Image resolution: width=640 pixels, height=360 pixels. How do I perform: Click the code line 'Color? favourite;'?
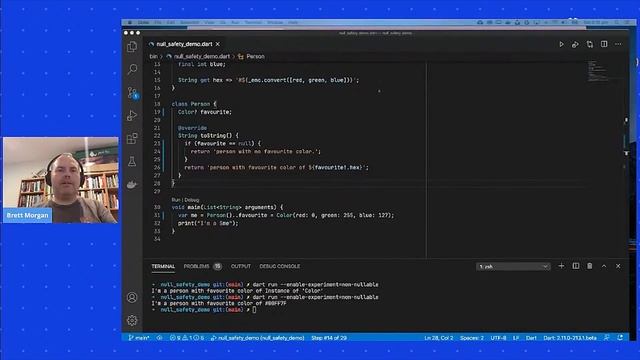[x=205, y=112]
